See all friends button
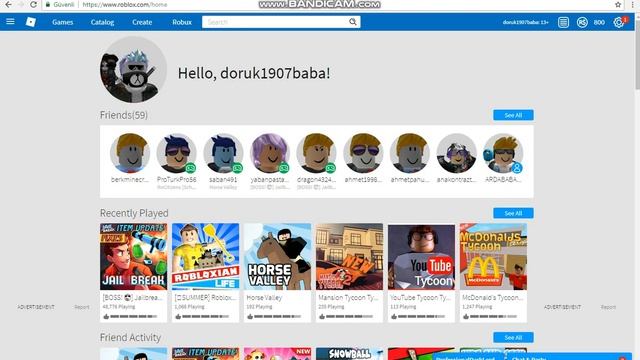This screenshot has width=640, height=360. tap(513, 115)
